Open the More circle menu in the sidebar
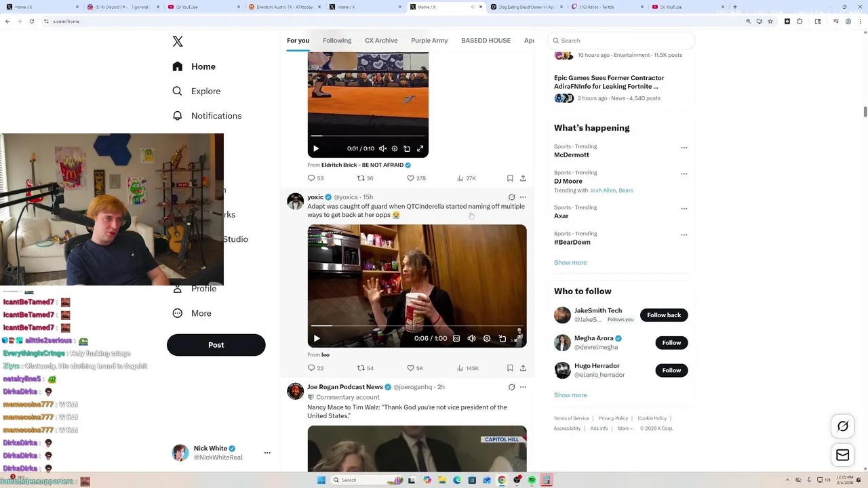This screenshot has width=868, height=488. [177, 313]
